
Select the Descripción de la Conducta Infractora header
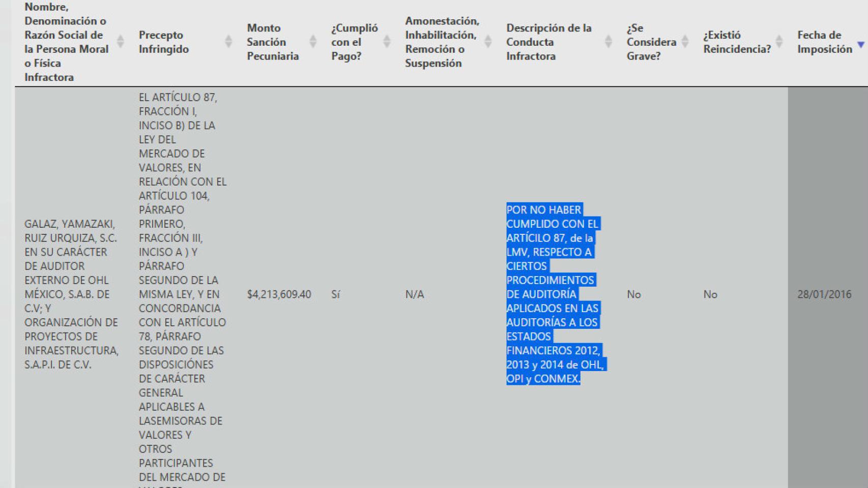click(x=548, y=42)
